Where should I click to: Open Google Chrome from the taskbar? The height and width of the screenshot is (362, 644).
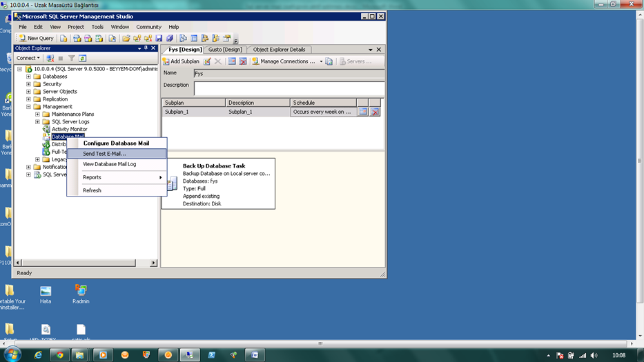tap(60, 355)
